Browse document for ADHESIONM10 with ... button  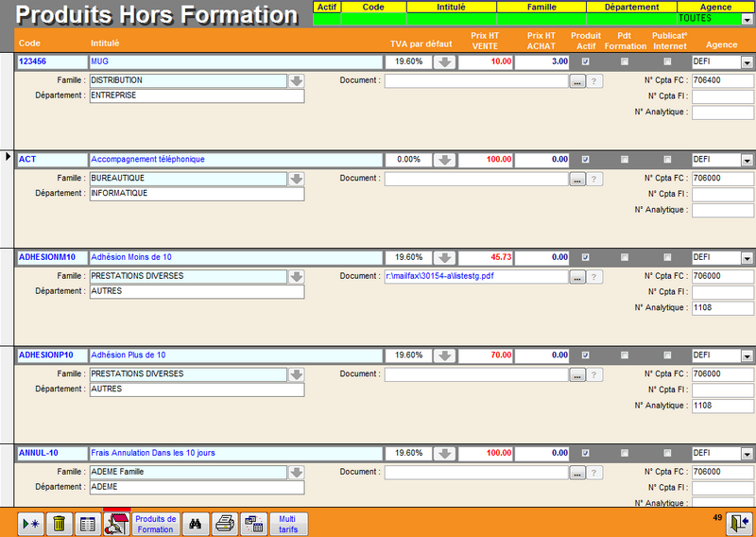(577, 276)
